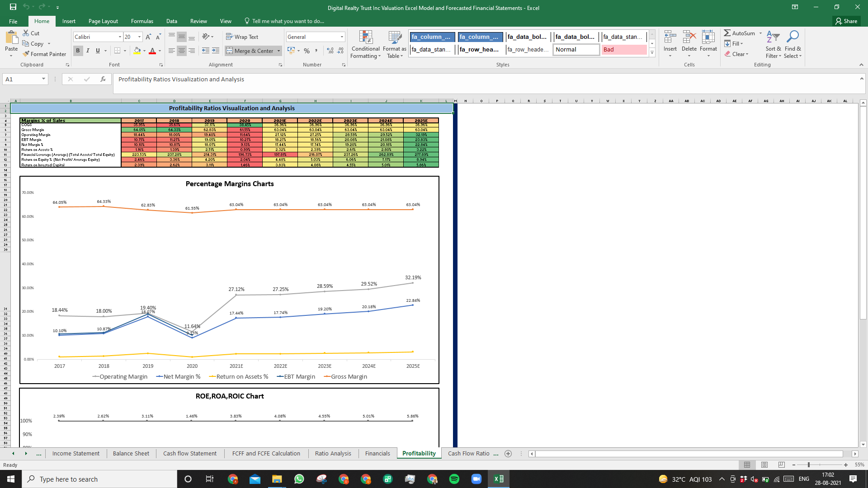
Task: Open the Name Box dropdown arrow
Action: [x=43, y=79]
